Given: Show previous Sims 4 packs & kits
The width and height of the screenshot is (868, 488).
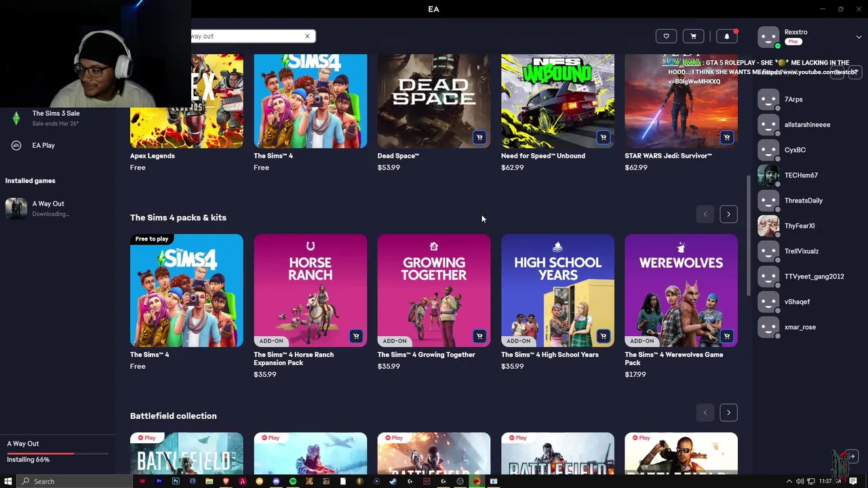Looking at the screenshot, I should [x=705, y=214].
